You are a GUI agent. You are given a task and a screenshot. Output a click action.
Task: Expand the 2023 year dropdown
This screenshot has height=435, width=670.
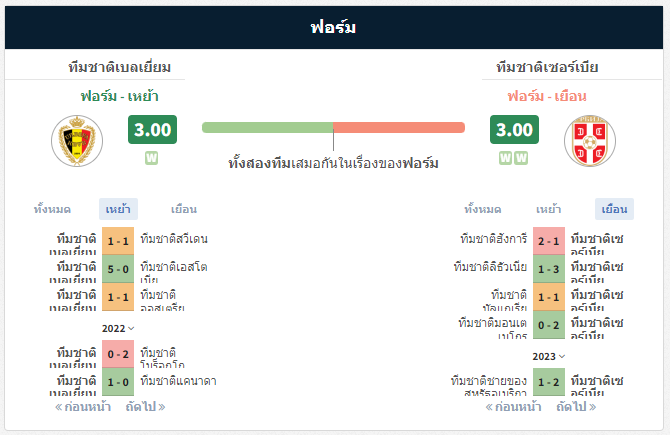[549, 357]
